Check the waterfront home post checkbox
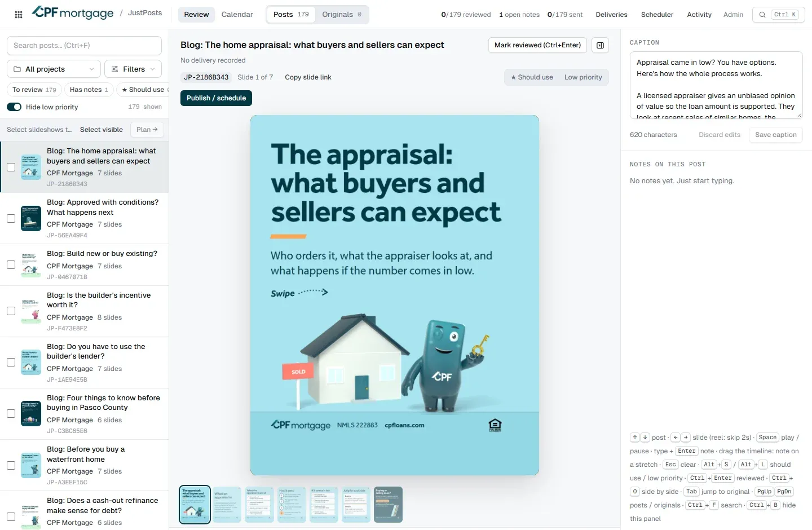The width and height of the screenshot is (812, 530). pos(11,465)
